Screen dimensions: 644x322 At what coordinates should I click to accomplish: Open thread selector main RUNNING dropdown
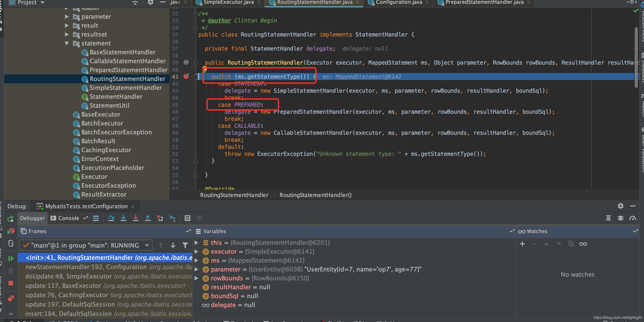86,245
